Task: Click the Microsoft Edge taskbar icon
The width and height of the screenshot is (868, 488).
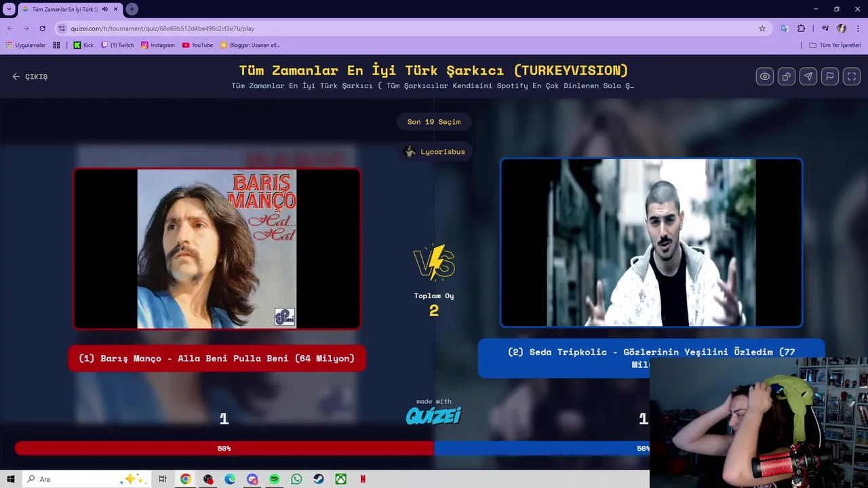Action: tap(230, 479)
